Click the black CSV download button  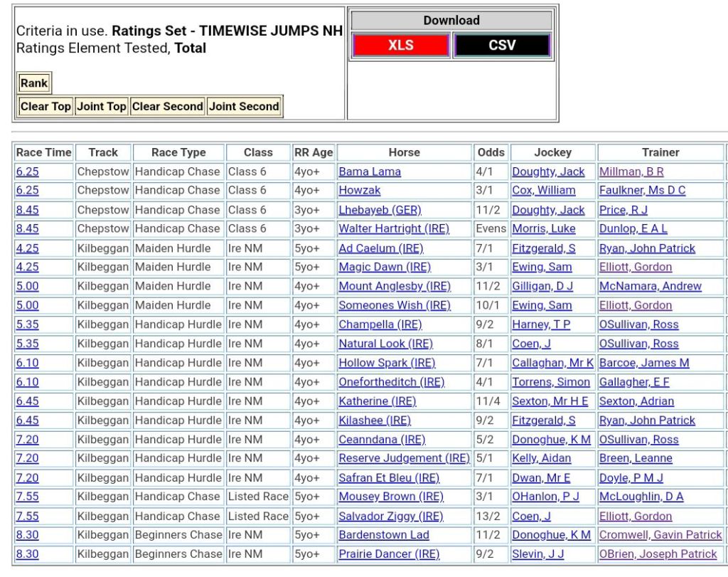tap(502, 46)
